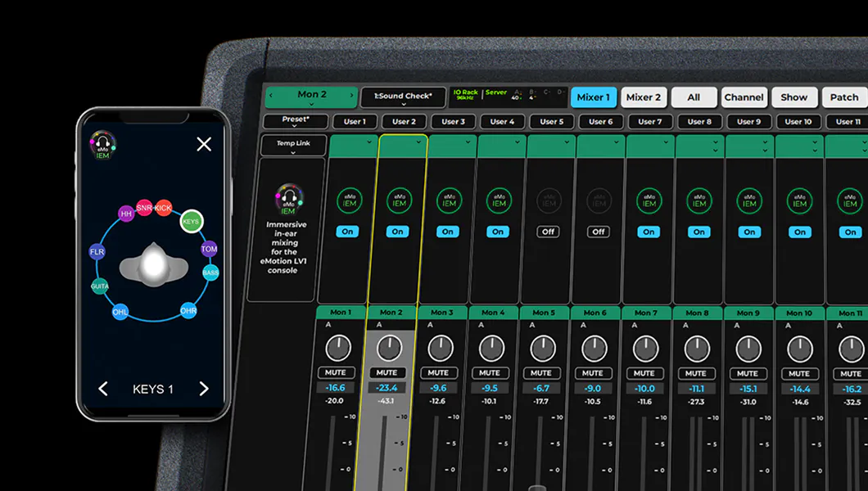Select the BASS source on the phone
868x491 pixels.
210,273
